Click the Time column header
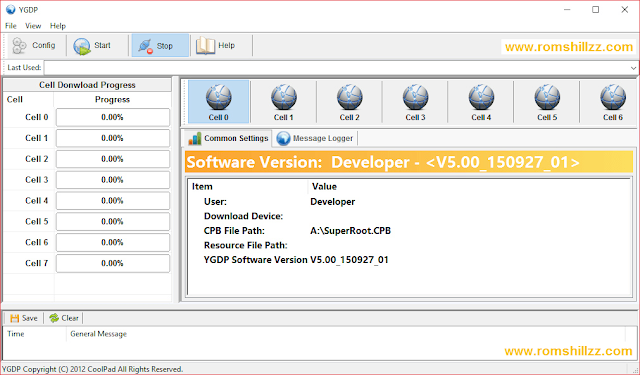 (35, 334)
